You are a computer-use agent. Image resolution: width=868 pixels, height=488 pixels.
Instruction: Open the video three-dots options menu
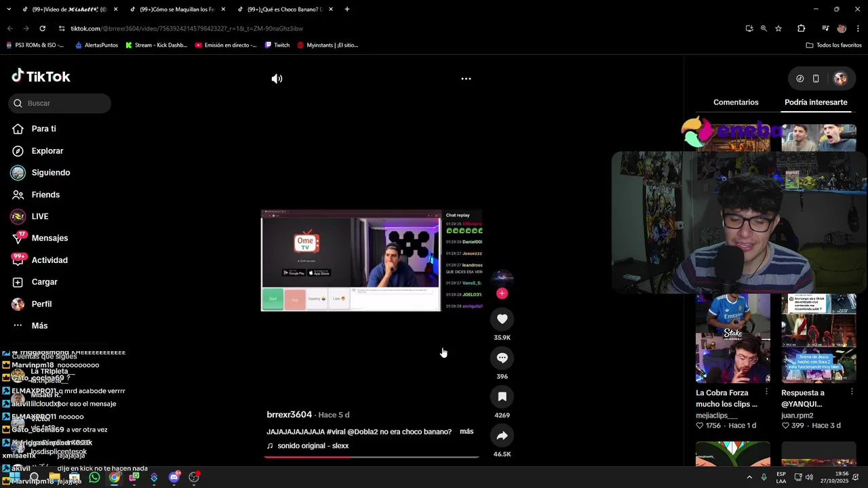click(x=466, y=79)
